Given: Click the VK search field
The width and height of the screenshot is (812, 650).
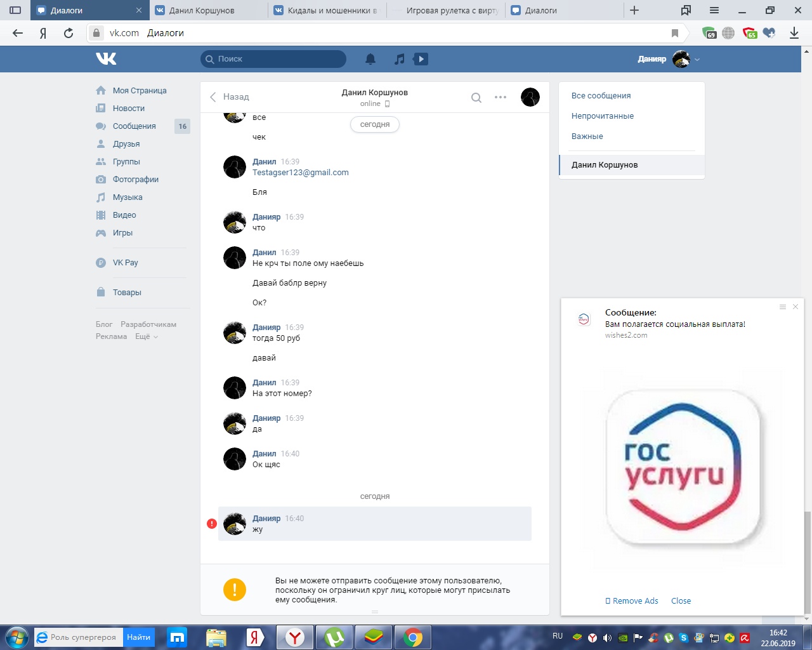Looking at the screenshot, I should click(273, 59).
